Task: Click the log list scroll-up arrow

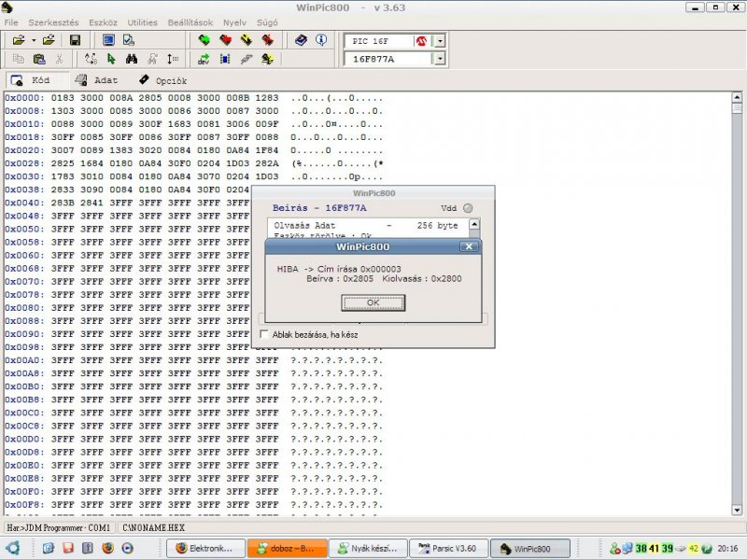Action: (474, 224)
